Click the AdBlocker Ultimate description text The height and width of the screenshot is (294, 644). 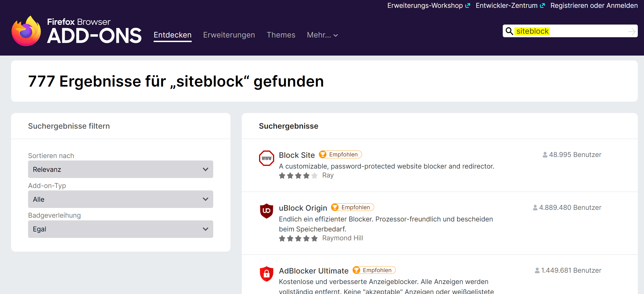tap(387, 286)
